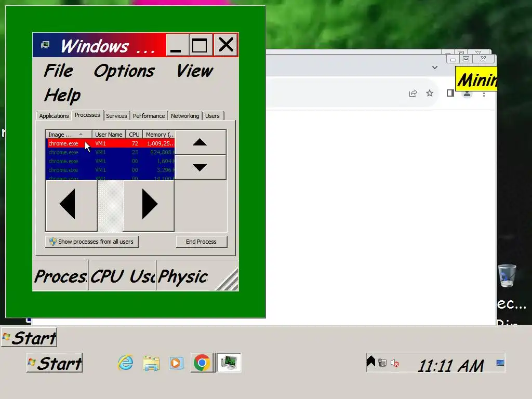The width and height of the screenshot is (532, 399).
Task: Open the File menu in Task Manager
Action: pos(58,71)
